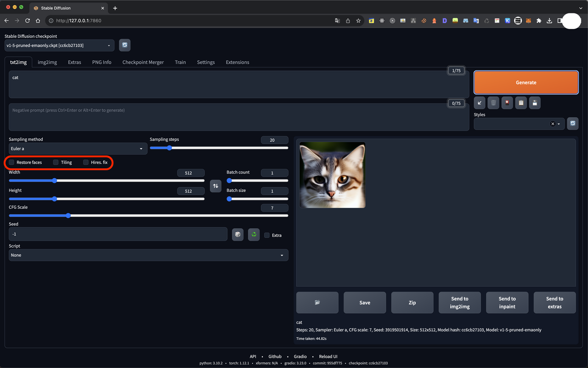Go to the Train tab
Viewport: 588px width, 368px height.
180,62
